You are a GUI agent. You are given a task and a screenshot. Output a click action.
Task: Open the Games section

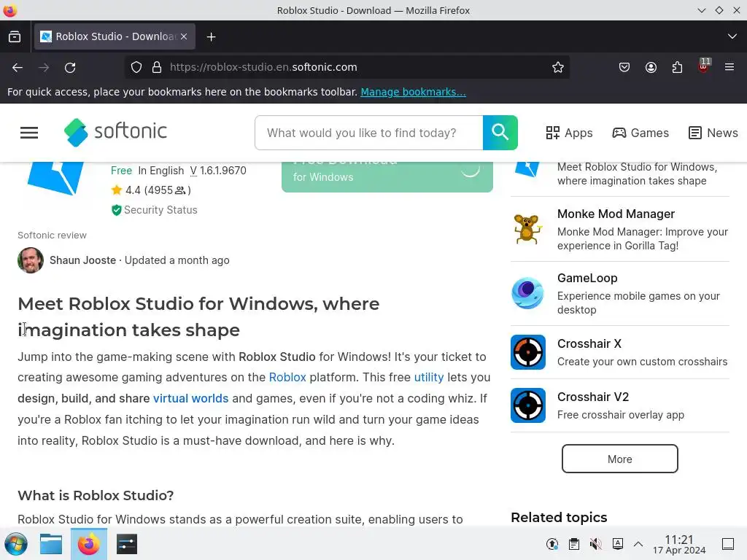[640, 133]
